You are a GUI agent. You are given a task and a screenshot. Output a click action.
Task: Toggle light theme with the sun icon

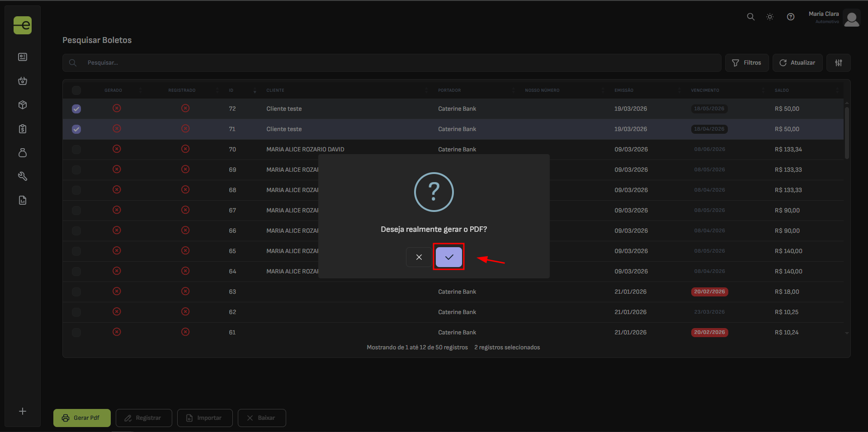[770, 17]
